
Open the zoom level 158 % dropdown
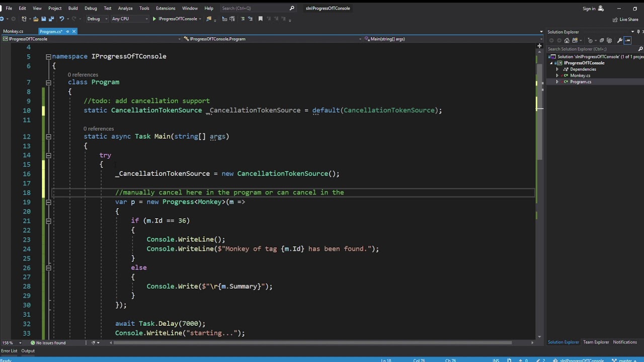11,343
